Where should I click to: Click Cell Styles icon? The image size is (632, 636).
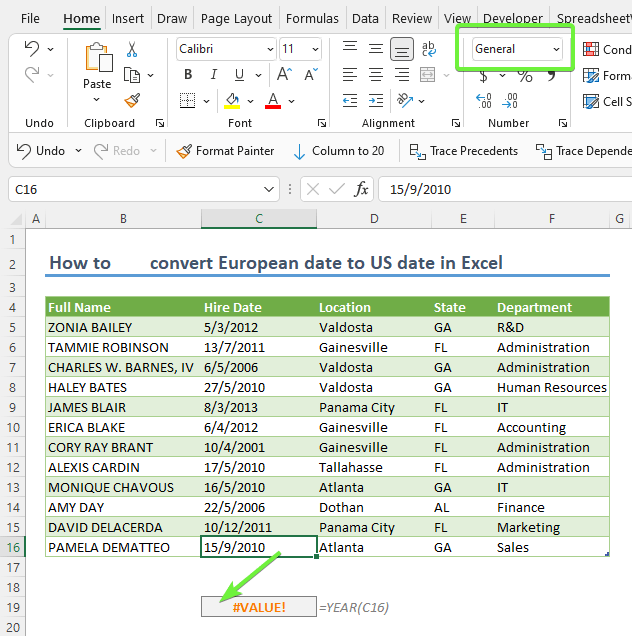(591, 101)
